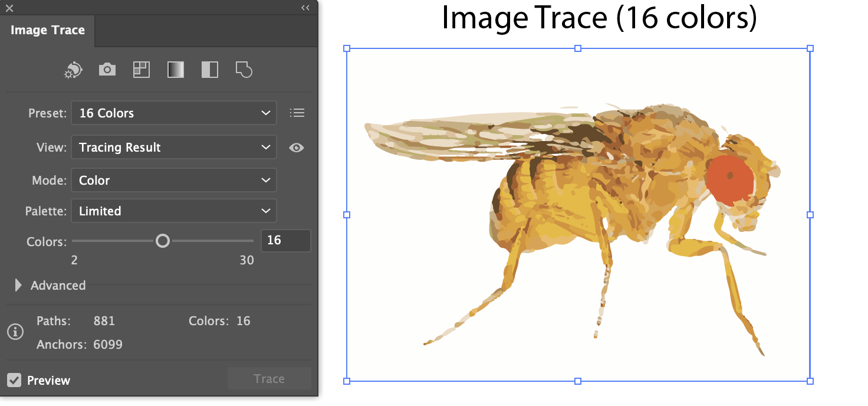Viewport: 868px width, 406px height.
Task: Toggle the View eye icon
Action: [x=297, y=148]
